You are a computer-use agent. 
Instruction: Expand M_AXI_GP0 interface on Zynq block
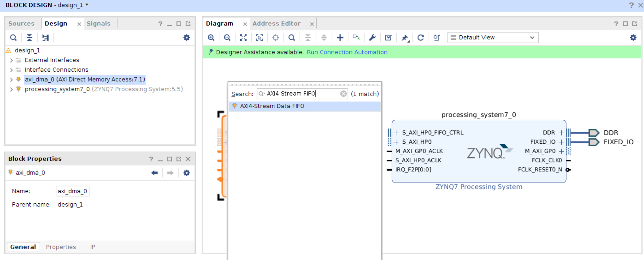(x=561, y=151)
